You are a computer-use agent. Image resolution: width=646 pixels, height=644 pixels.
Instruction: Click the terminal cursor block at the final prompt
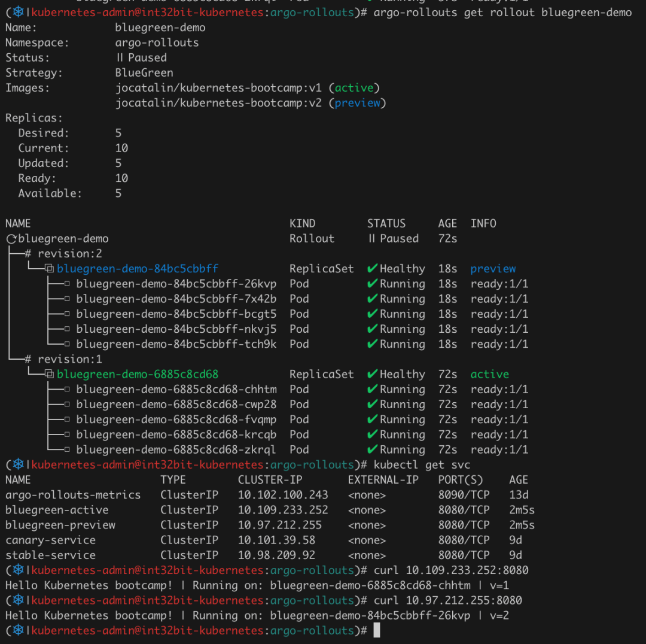377,630
